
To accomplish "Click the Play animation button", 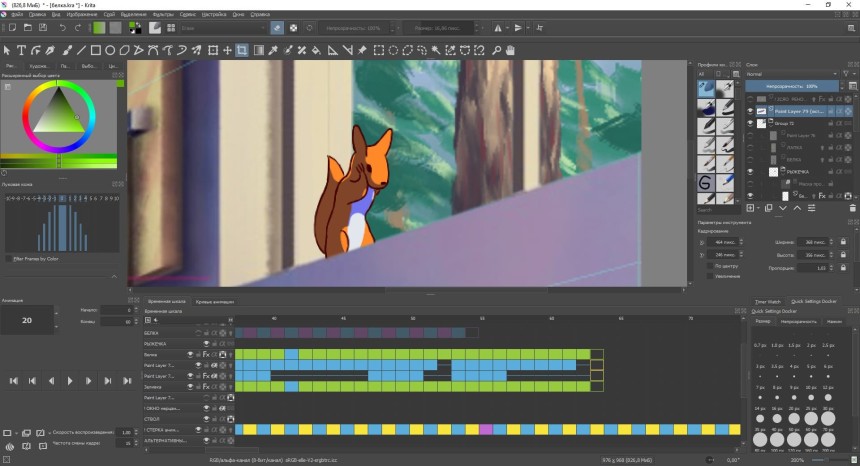I will click(70, 380).
